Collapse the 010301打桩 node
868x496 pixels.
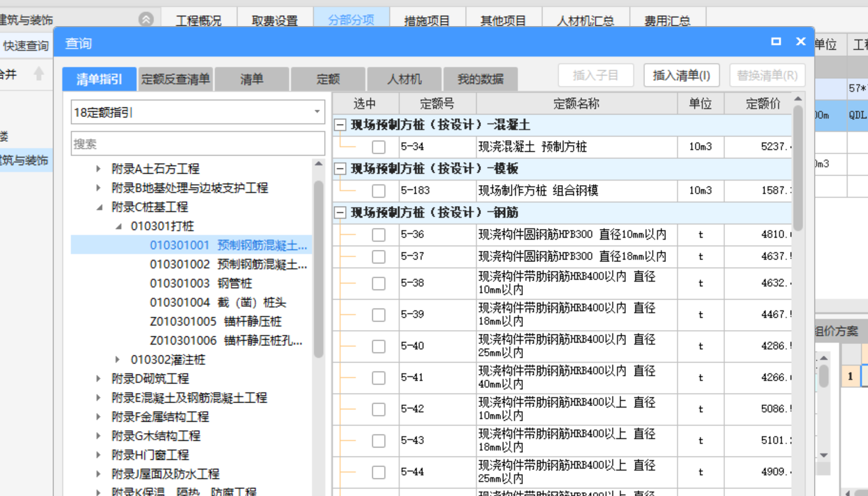click(x=118, y=226)
